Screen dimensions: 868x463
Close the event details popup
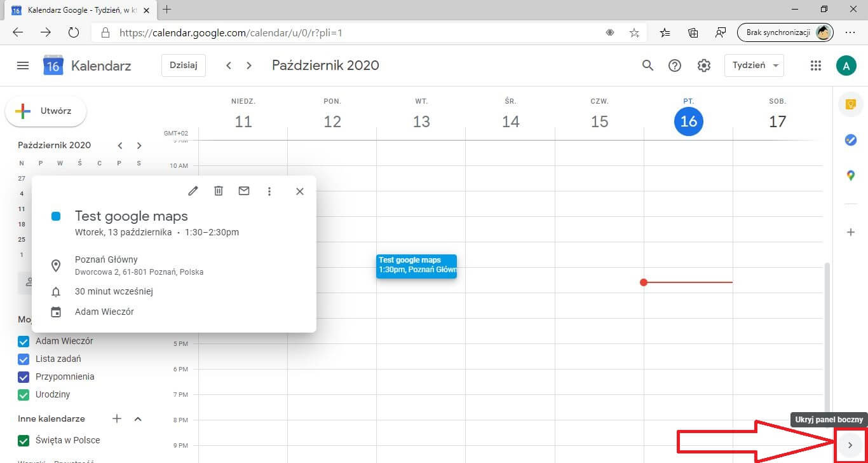(300, 191)
